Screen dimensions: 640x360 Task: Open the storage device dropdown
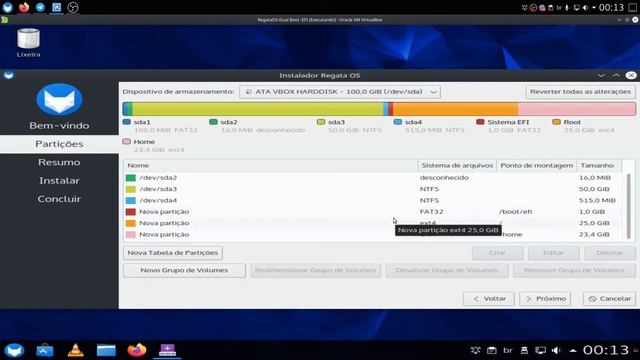340,92
